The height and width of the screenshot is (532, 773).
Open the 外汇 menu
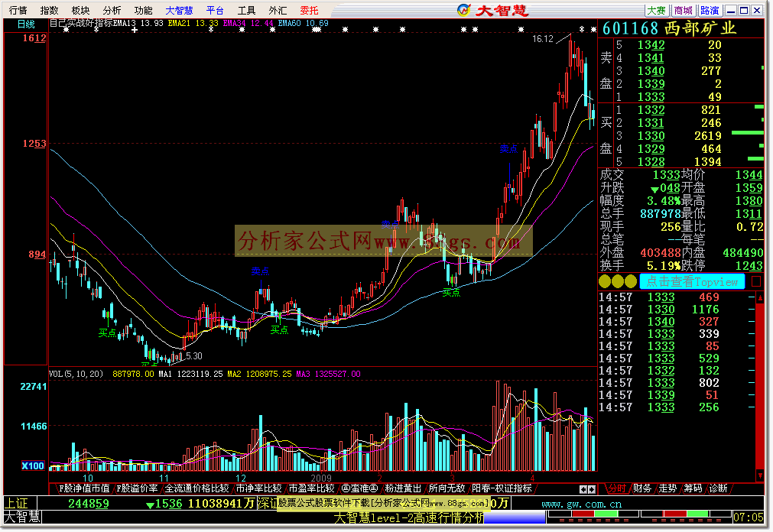[x=278, y=11]
